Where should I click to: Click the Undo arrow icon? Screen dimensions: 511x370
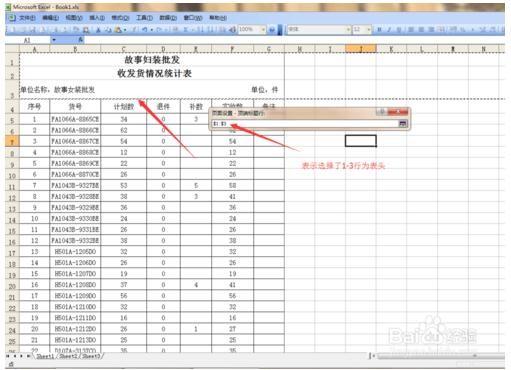[145, 30]
